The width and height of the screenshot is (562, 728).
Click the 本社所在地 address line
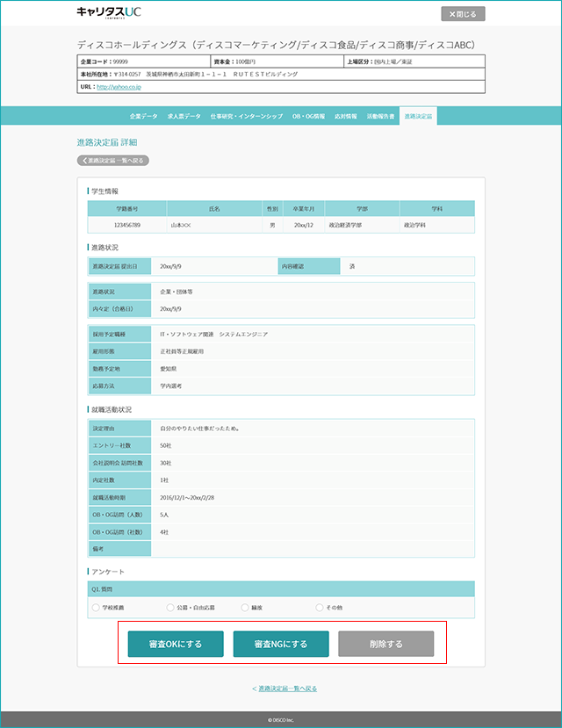tap(281, 74)
